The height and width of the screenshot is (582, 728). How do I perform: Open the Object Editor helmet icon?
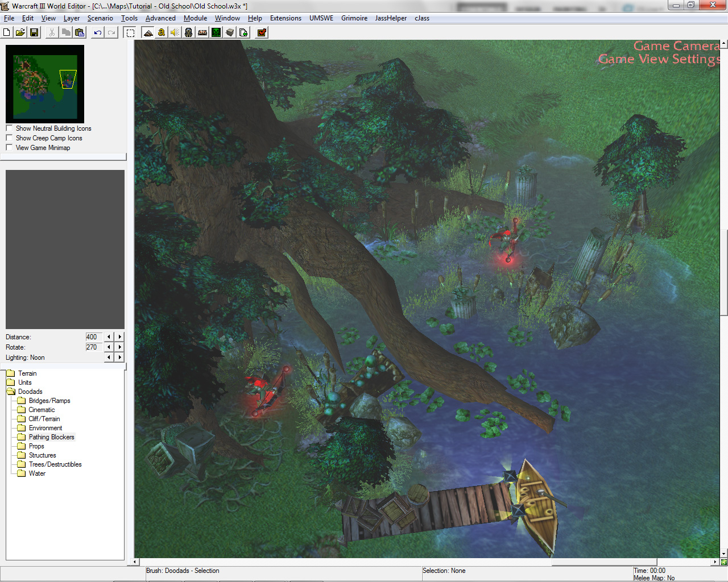[189, 32]
